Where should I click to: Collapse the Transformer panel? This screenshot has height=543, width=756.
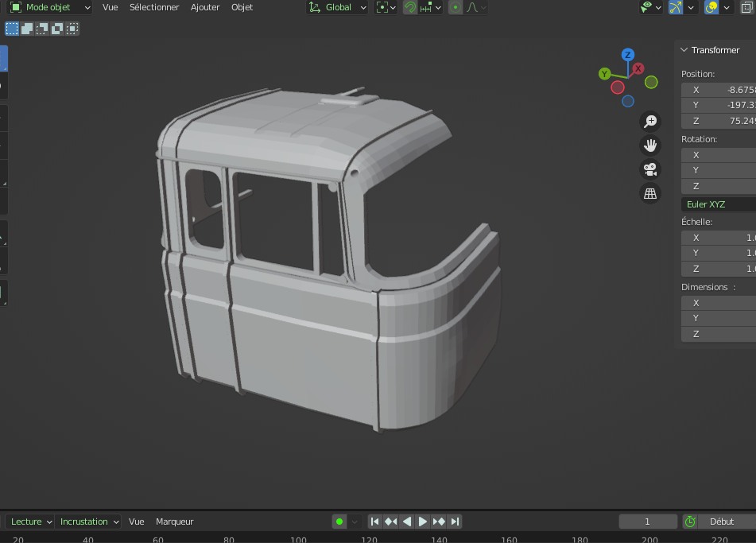point(684,50)
